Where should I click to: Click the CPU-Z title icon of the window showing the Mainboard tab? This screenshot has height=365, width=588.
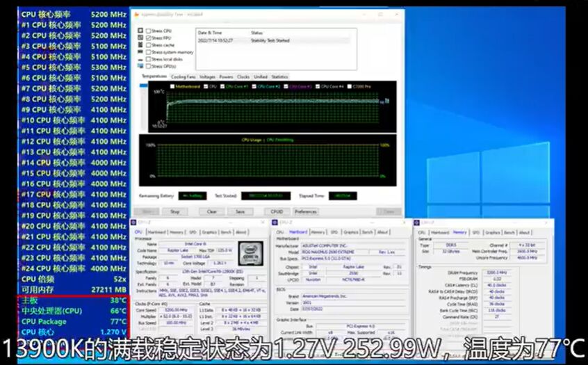coord(275,223)
